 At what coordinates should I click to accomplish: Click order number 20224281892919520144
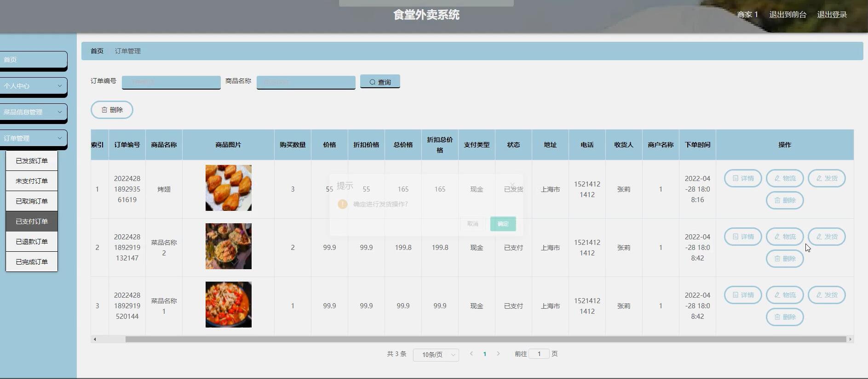pos(127,306)
